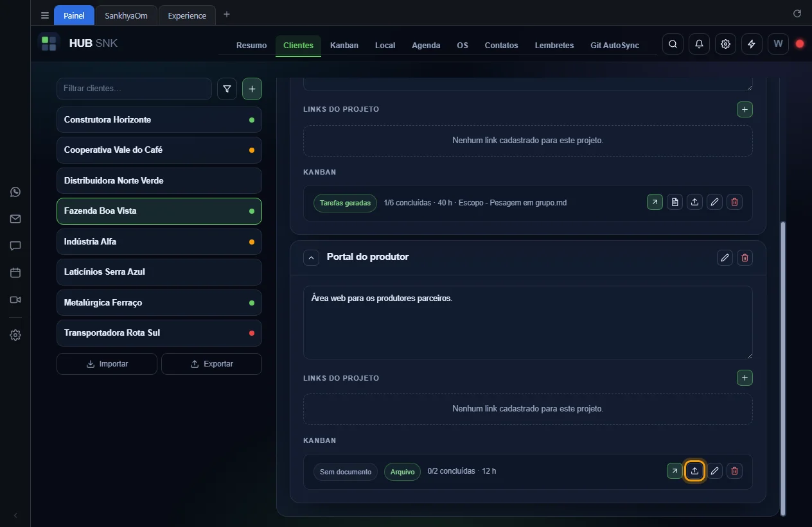
Task: Go to the Agenda section
Action: pos(426,46)
